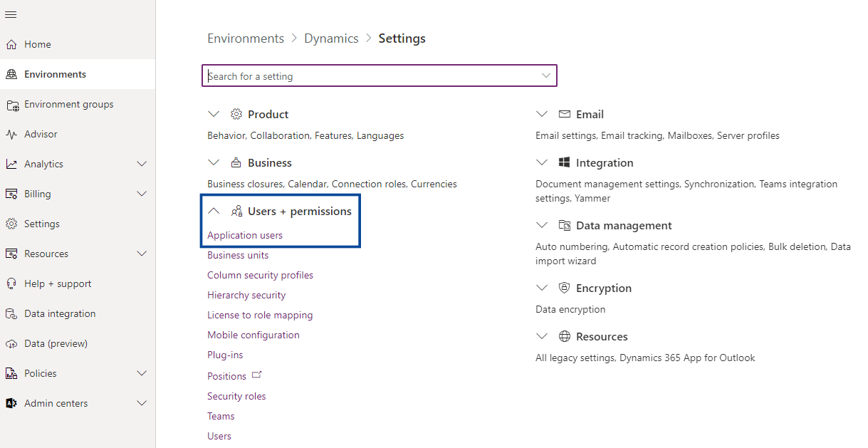Click the Data integration icon
This screenshot has height=448, width=868.
(x=11, y=313)
